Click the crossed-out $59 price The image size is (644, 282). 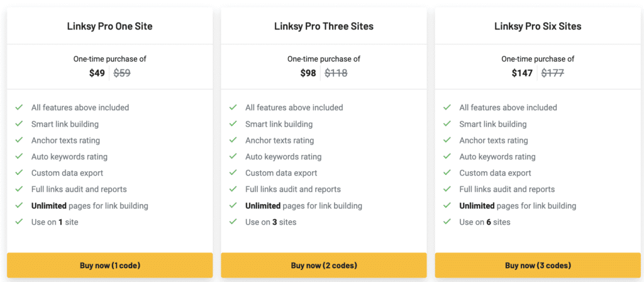tap(122, 73)
